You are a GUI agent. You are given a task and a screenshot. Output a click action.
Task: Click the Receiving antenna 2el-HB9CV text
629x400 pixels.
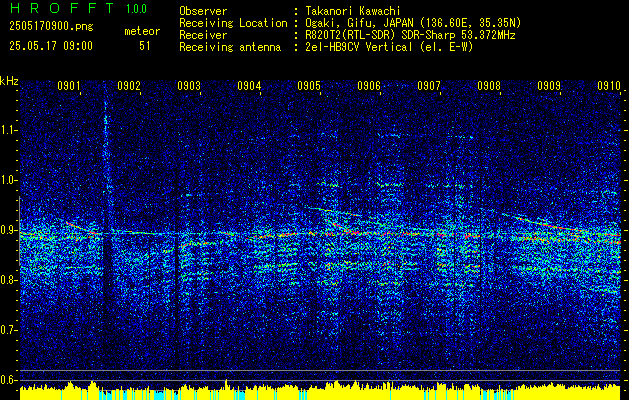(x=389, y=47)
